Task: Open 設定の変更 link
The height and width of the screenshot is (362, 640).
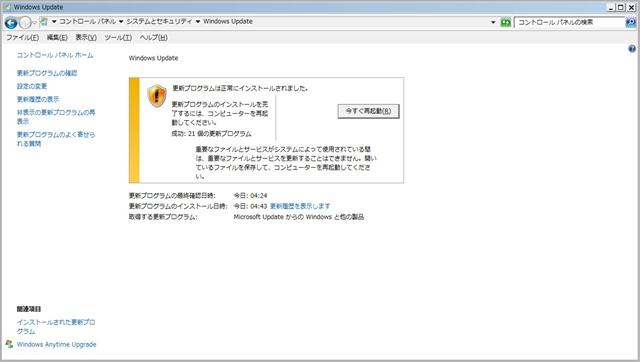Action: pos(32,86)
